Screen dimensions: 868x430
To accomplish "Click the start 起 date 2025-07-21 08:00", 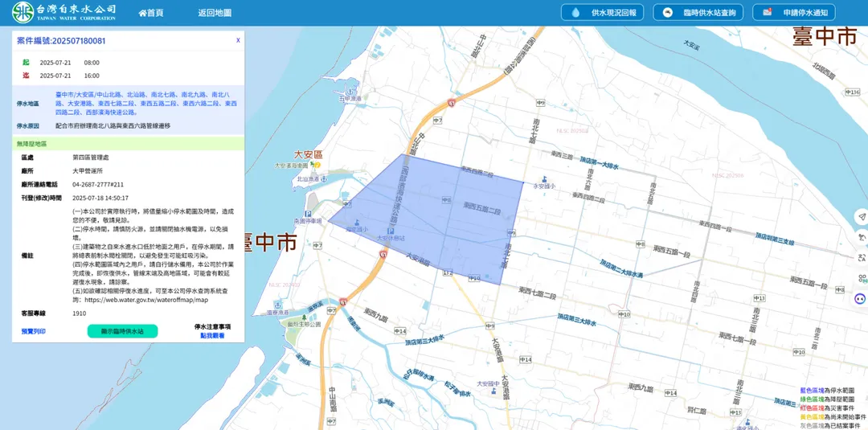I will pyautogui.click(x=70, y=62).
